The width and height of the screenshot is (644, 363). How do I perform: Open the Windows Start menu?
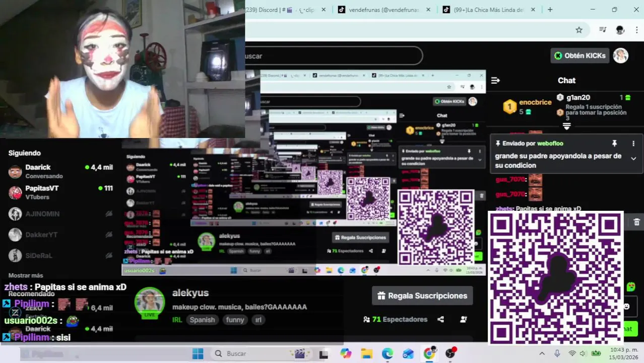click(x=198, y=353)
